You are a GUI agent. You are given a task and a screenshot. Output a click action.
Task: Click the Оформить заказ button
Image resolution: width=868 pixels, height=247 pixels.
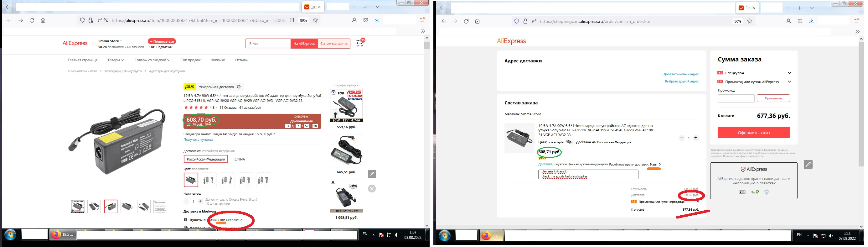pyautogui.click(x=754, y=133)
